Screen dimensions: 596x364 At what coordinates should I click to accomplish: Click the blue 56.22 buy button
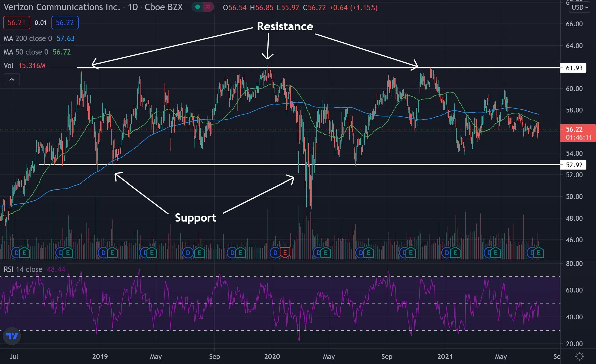pos(65,23)
